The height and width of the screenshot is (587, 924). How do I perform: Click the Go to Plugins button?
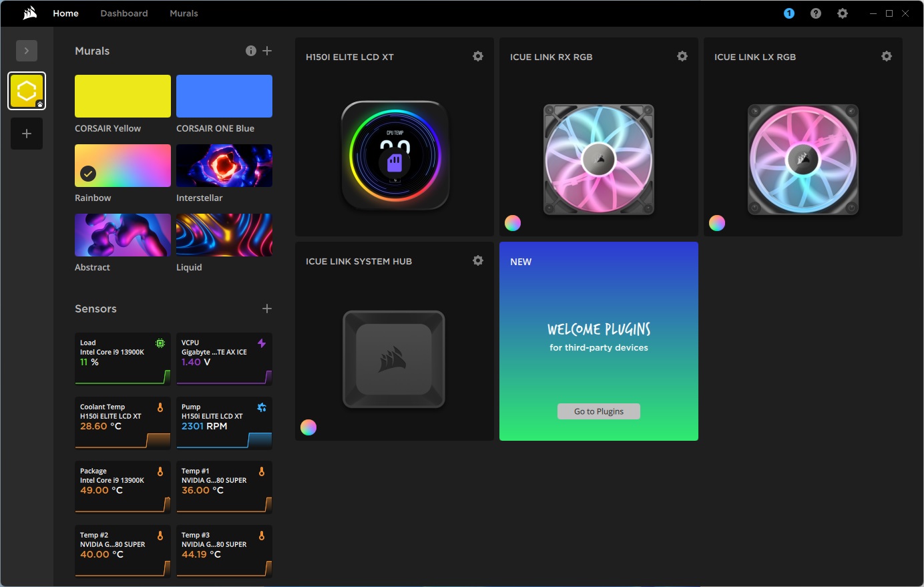[x=599, y=411]
